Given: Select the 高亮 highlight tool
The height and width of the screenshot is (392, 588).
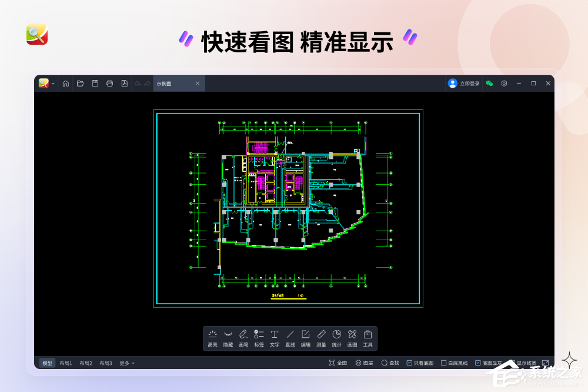Looking at the screenshot, I should tap(213, 338).
